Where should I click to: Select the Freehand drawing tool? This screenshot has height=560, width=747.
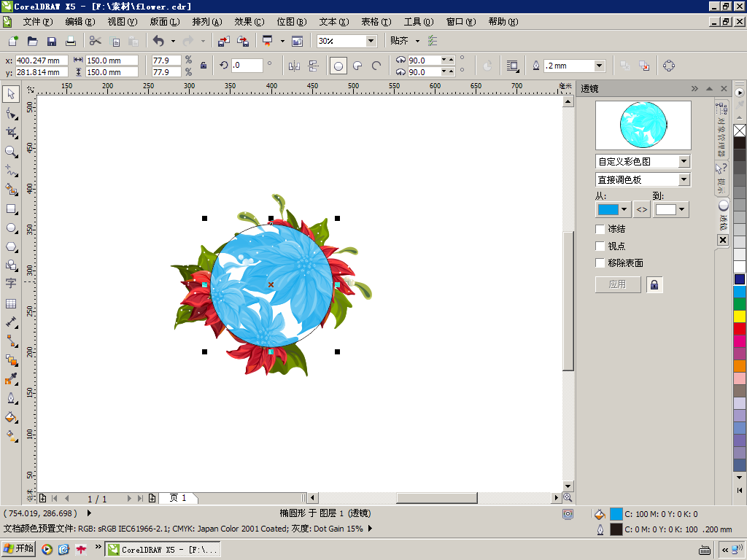(11, 171)
